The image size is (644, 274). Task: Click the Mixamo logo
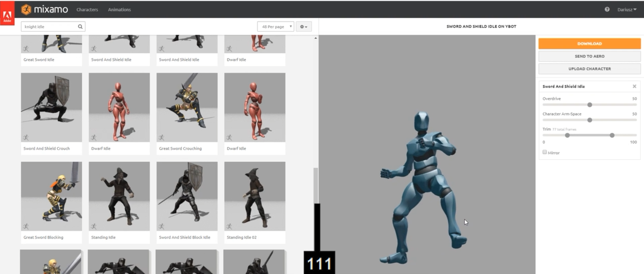[x=44, y=9]
